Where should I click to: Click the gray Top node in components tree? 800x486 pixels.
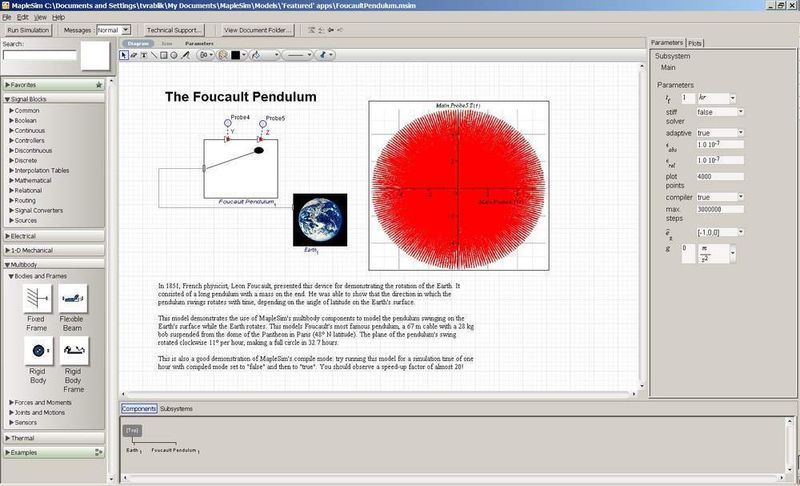(132, 431)
